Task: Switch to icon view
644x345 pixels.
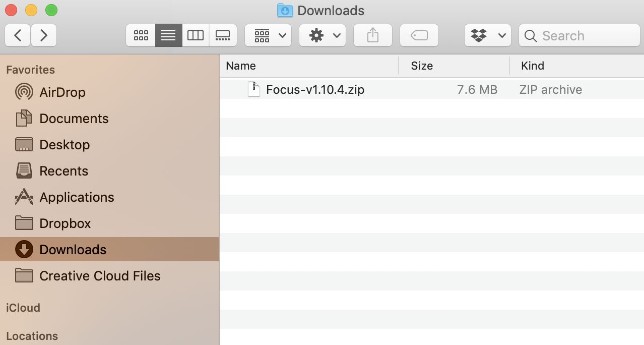Action: 141,35
